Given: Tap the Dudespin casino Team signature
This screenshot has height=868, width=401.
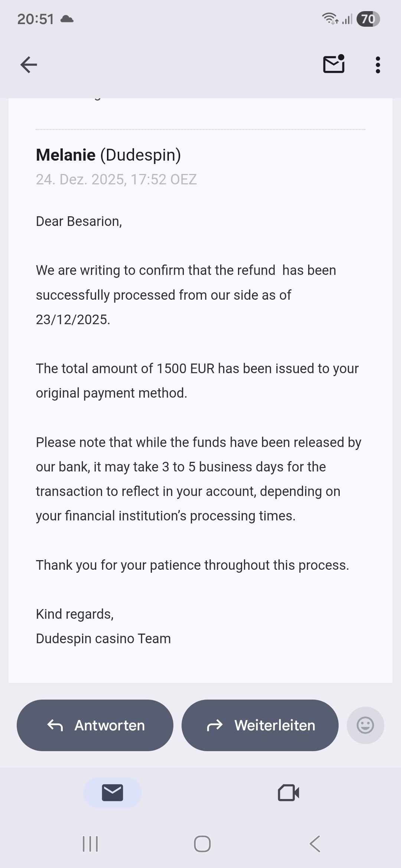Looking at the screenshot, I should pyautogui.click(x=103, y=638).
